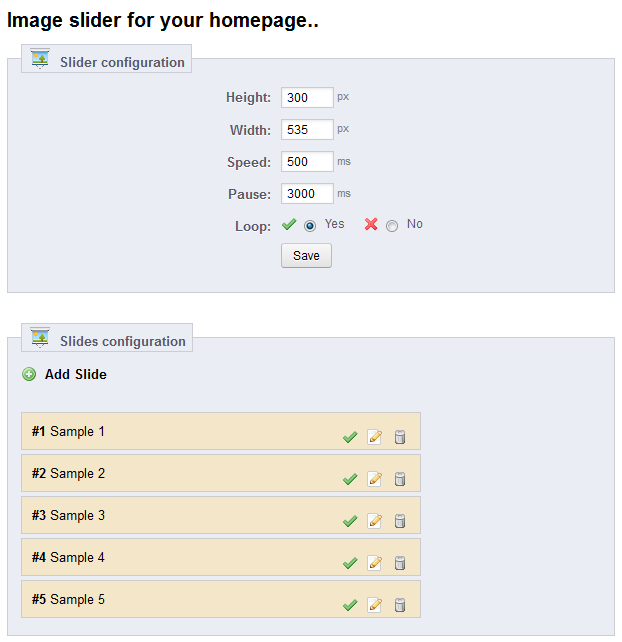
Task: Toggle Sample 1 enabled status checkmark
Action: (350, 437)
